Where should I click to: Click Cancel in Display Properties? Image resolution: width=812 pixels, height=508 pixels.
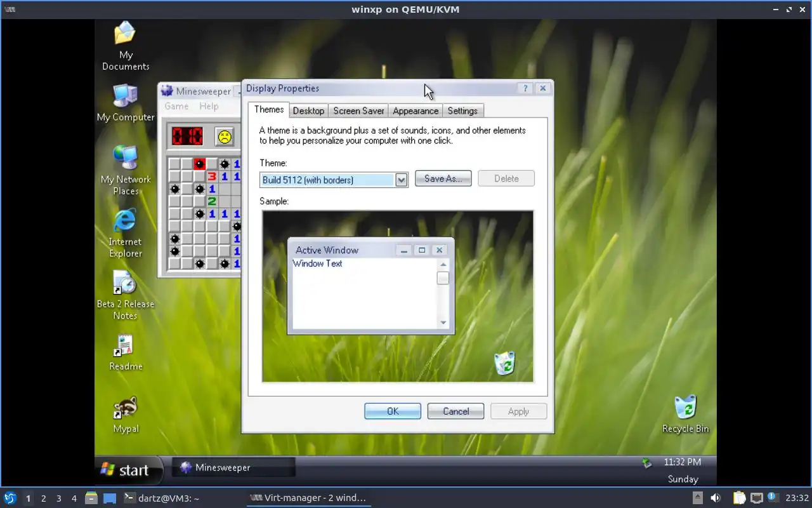pyautogui.click(x=455, y=411)
